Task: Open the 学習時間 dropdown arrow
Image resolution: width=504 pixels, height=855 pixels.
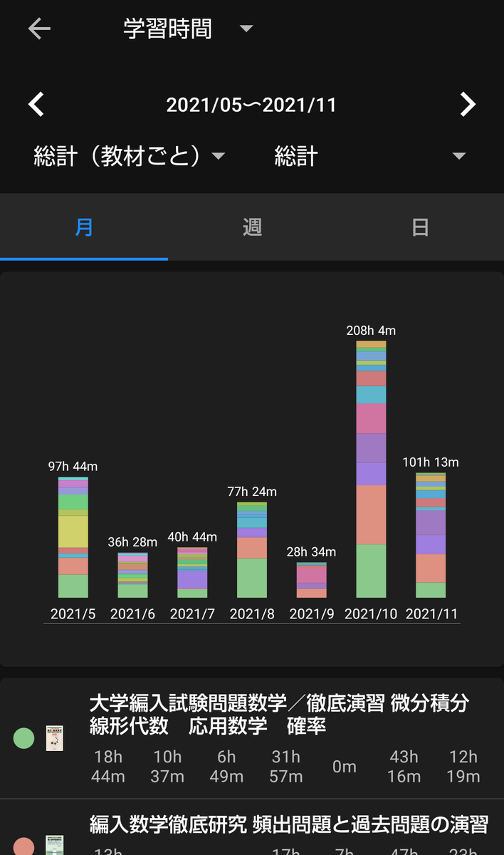Action: [x=246, y=28]
